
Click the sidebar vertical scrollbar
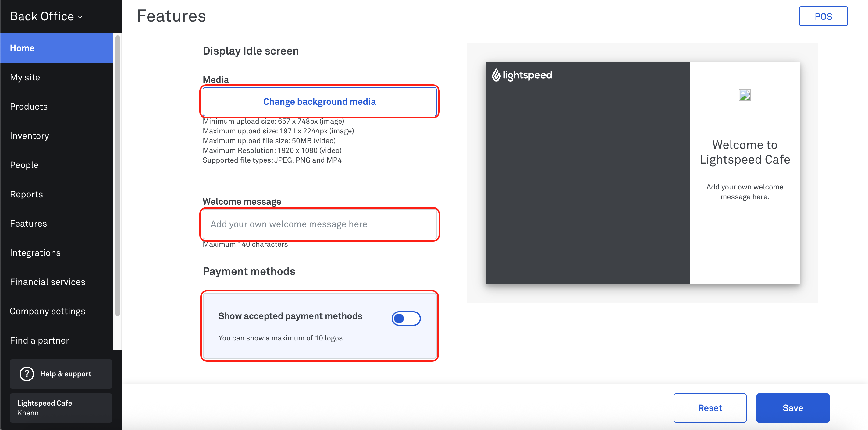pos(118,175)
